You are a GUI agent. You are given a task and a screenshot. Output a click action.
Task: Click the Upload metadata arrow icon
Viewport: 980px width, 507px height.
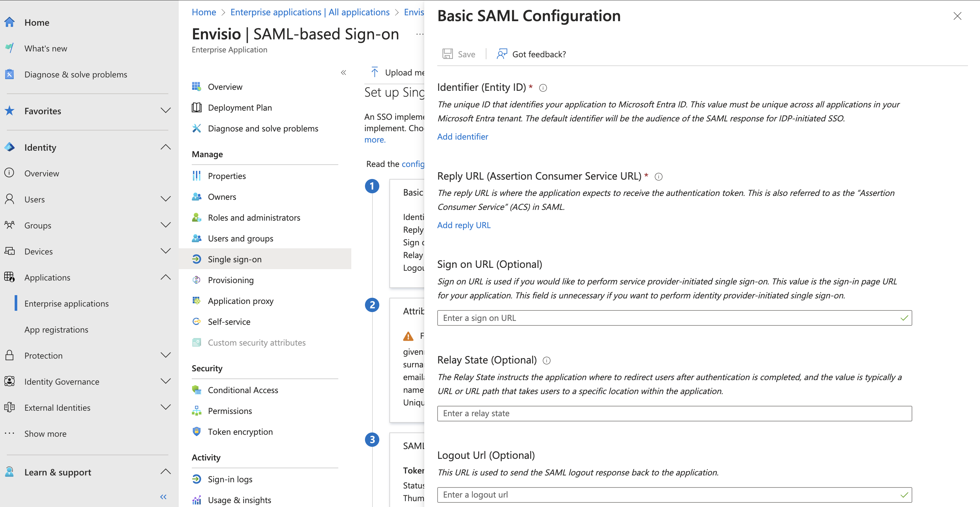point(375,72)
